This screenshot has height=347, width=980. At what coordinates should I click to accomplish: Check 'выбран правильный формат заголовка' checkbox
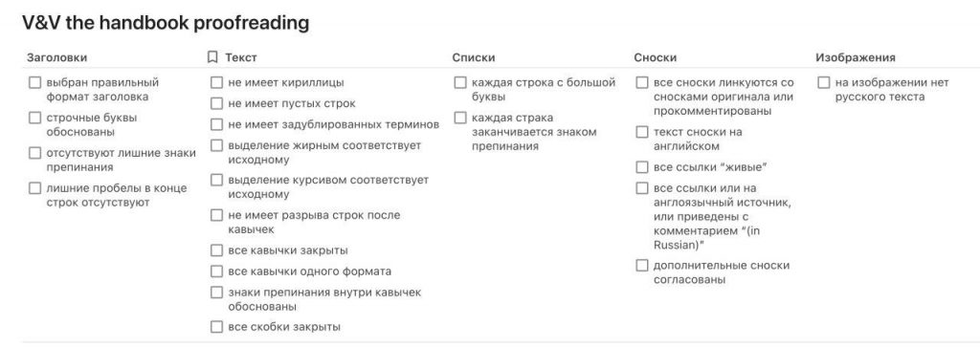point(35,83)
